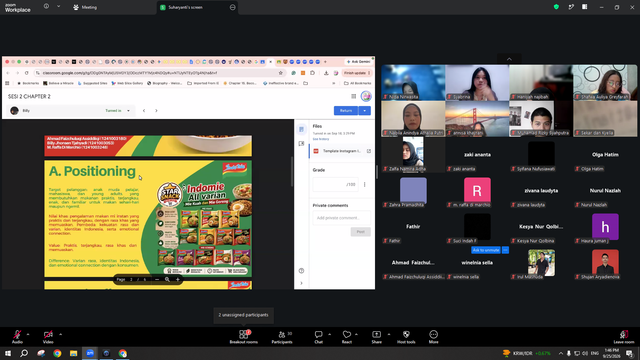Select the Suharyanti's screen tab
This screenshot has height=360, width=640.
[x=198, y=7]
